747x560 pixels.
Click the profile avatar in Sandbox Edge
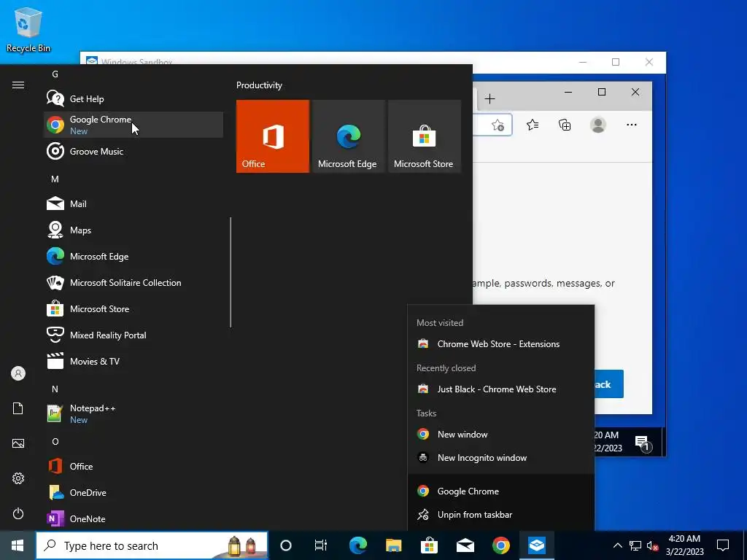(598, 125)
